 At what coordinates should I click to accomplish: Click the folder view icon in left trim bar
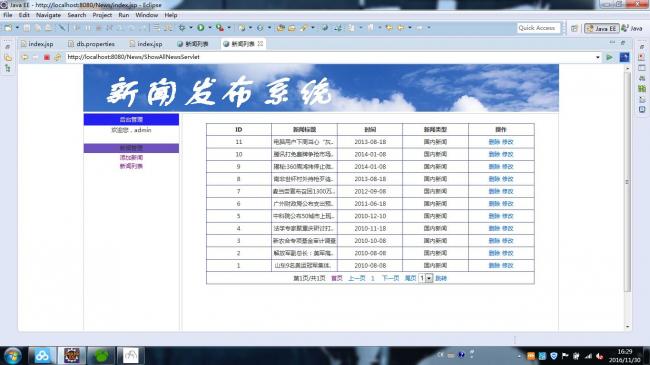point(7,58)
